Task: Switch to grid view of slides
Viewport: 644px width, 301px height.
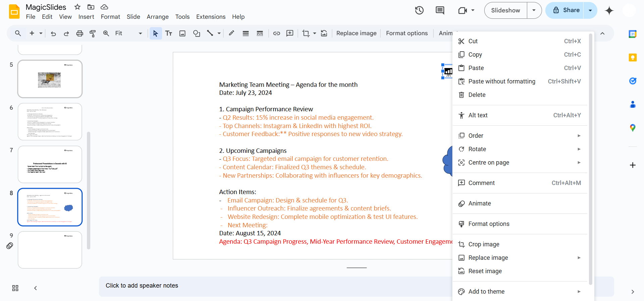Action: click(x=15, y=288)
